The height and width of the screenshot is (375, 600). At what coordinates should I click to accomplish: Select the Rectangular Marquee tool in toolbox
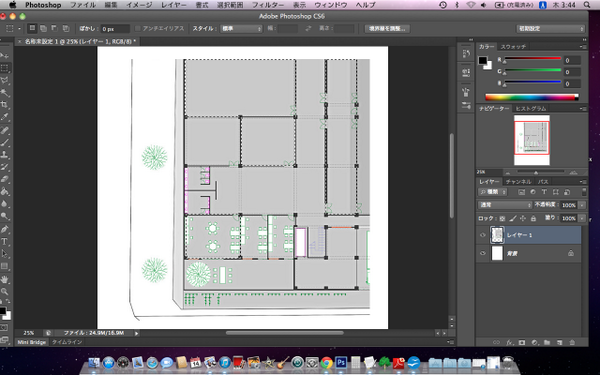pos(4,68)
